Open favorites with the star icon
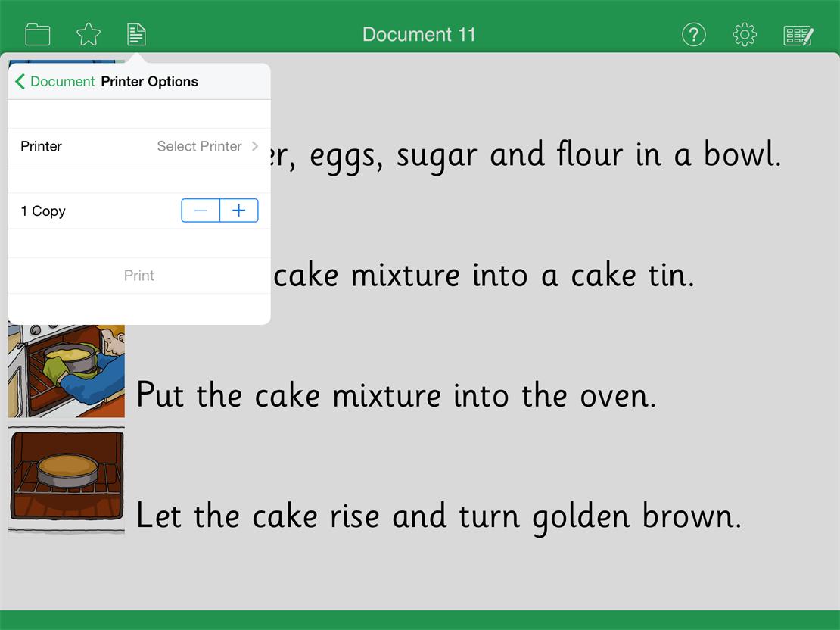This screenshot has width=840, height=630. coord(89,34)
